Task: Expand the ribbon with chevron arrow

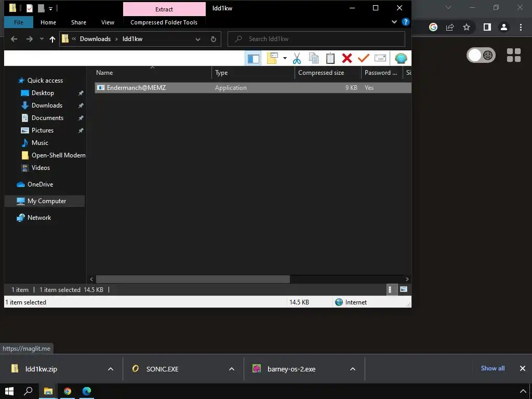Action: [394, 22]
